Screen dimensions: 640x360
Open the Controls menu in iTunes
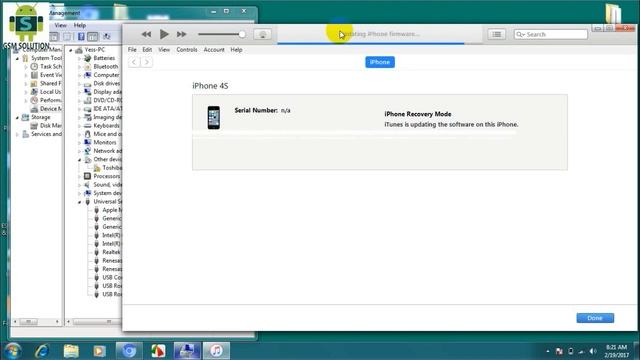[187, 49]
